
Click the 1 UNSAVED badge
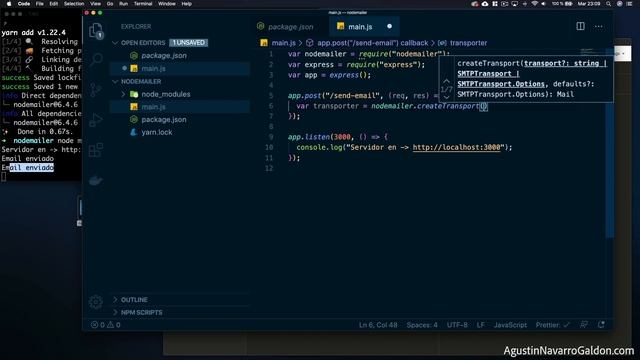189,43
